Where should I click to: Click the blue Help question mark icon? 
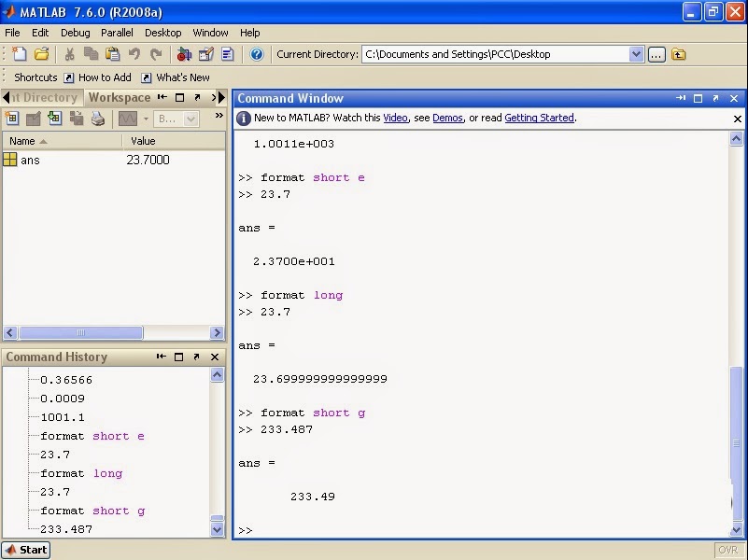(x=257, y=54)
